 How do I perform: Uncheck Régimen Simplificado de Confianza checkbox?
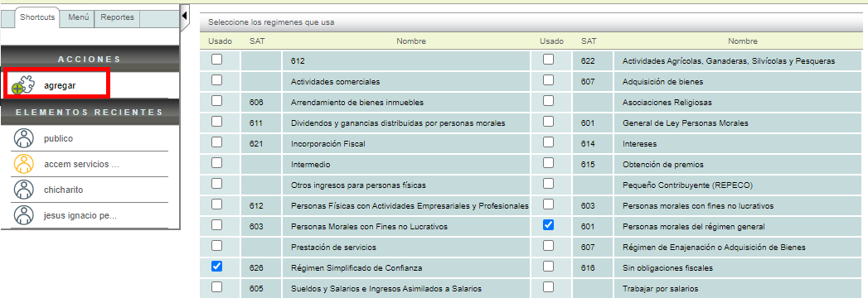click(217, 266)
